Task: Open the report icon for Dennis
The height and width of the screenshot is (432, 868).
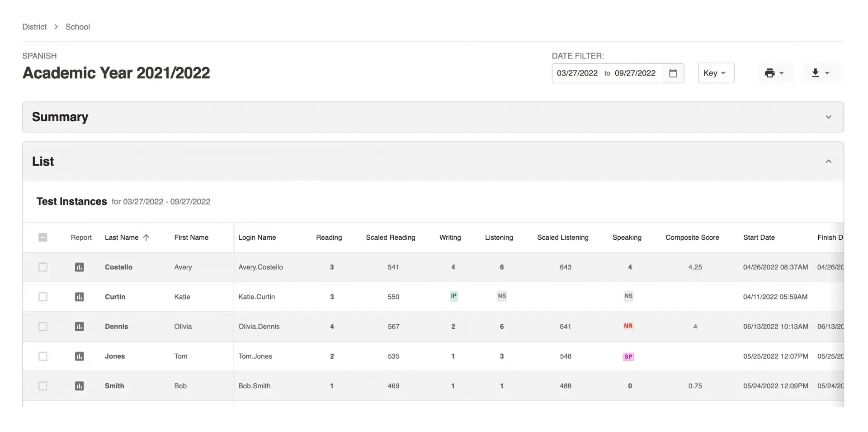Action: tap(79, 327)
